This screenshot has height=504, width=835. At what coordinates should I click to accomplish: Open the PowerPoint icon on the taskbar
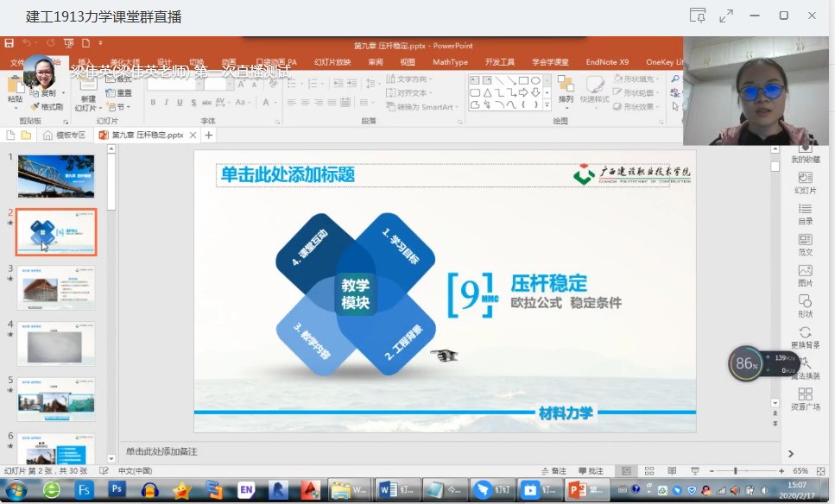coord(577,490)
